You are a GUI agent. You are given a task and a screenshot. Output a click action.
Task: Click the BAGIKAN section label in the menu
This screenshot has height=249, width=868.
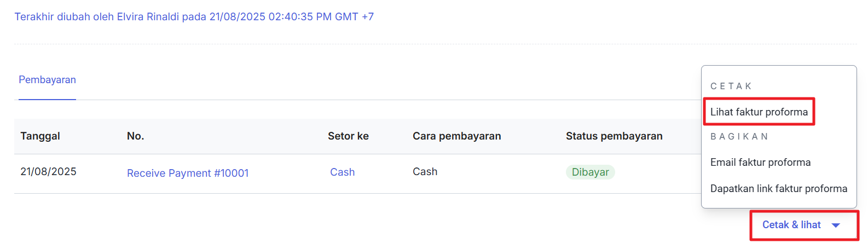coord(739,137)
